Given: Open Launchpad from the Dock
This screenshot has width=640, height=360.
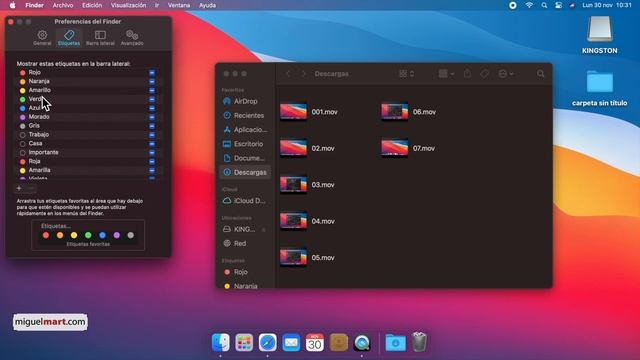Looking at the screenshot, I should 244,342.
